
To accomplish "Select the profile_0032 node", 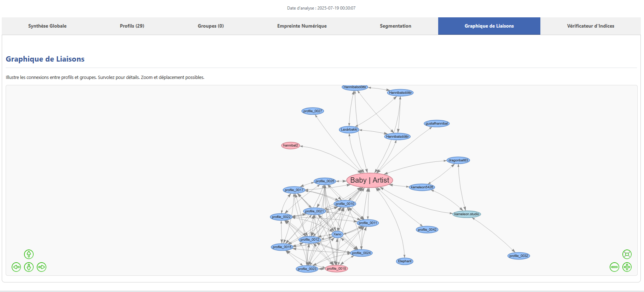I will point(518,256).
